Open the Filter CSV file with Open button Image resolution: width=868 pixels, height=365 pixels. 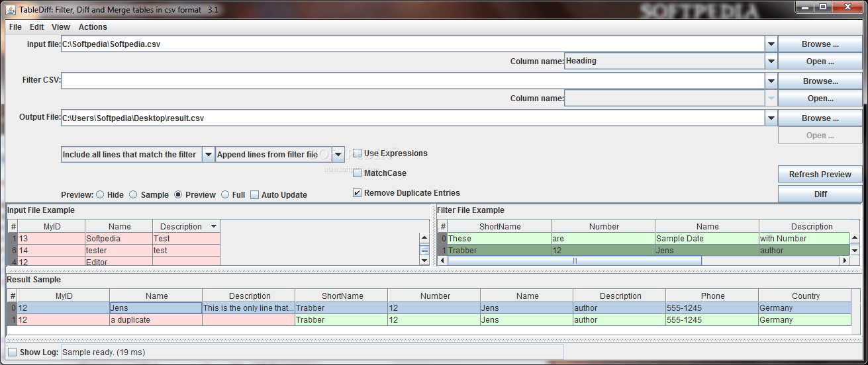(820, 99)
